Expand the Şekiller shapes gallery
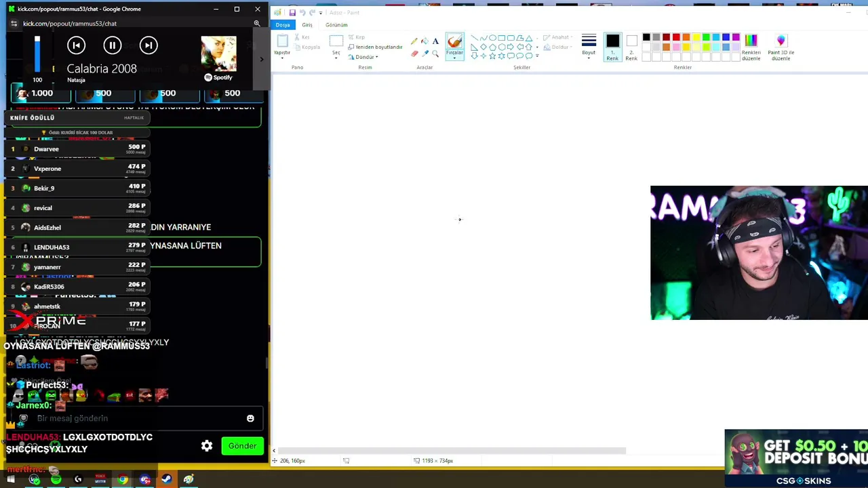 (x=537, y=56)
